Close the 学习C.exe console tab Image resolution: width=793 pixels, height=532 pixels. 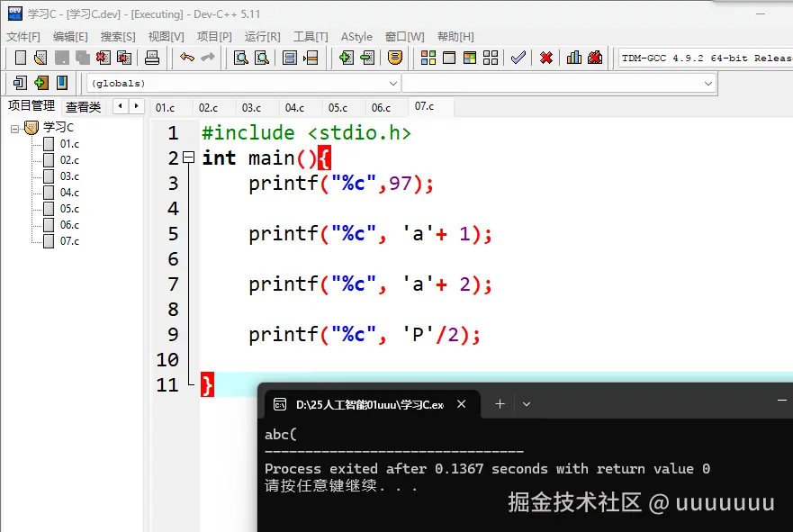(461, 404)
